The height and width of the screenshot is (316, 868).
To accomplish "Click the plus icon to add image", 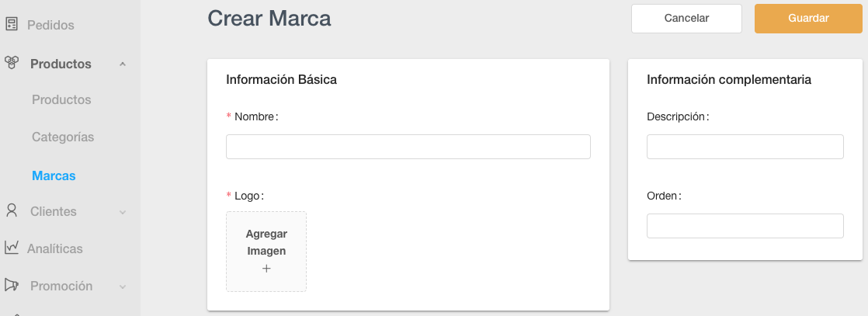I will [266, 269].
